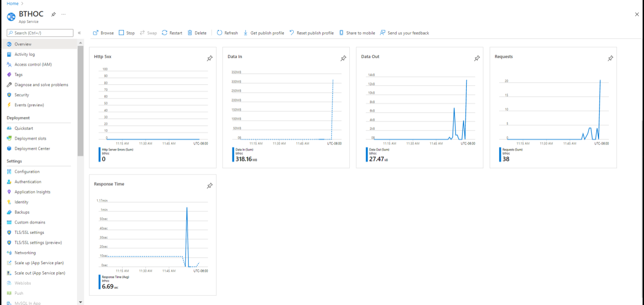The image size is (644, 305).
Task: Select Overview in the sidebar
Action: 39,44
